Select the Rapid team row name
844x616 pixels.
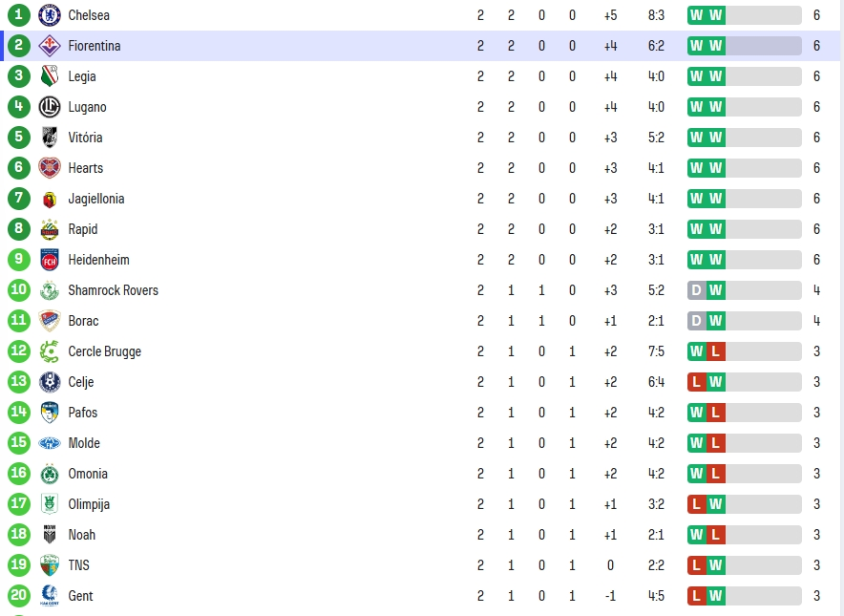coord(83,229)
